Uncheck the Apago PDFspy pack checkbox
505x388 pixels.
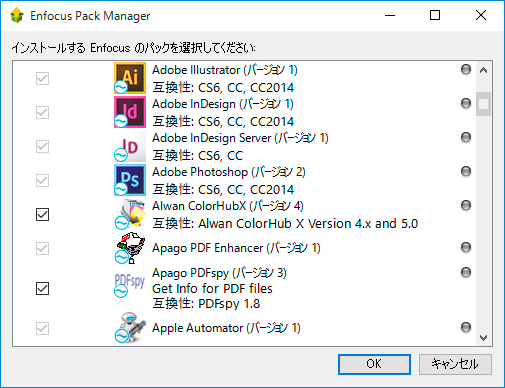[42, 289]
